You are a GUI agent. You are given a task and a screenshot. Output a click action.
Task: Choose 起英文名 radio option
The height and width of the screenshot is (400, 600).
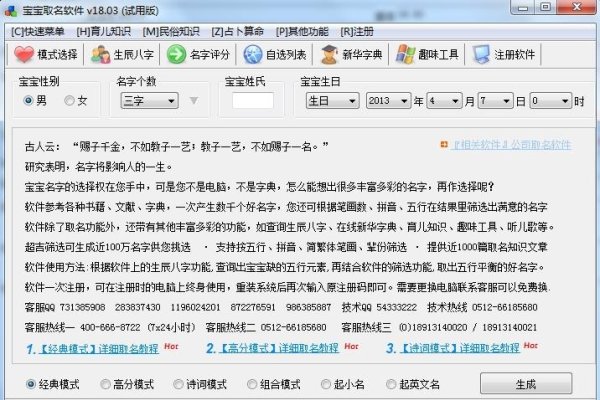pyautogui.click(x=391, y=384)
